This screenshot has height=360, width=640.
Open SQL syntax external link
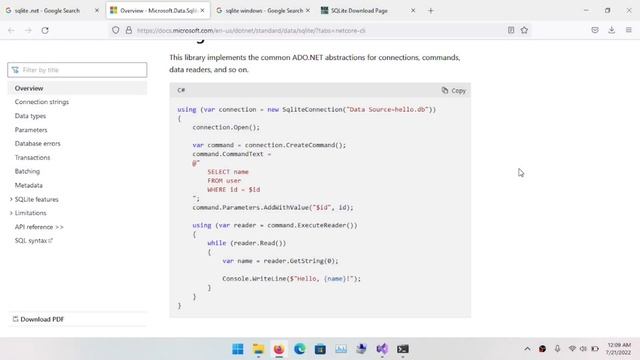[x=34, y=241]
